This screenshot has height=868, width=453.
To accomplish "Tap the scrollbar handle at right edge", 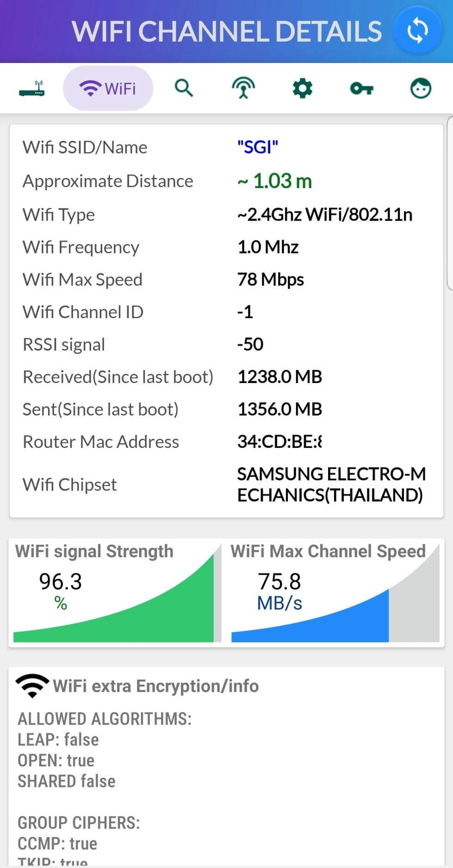I will pos(450,203).
